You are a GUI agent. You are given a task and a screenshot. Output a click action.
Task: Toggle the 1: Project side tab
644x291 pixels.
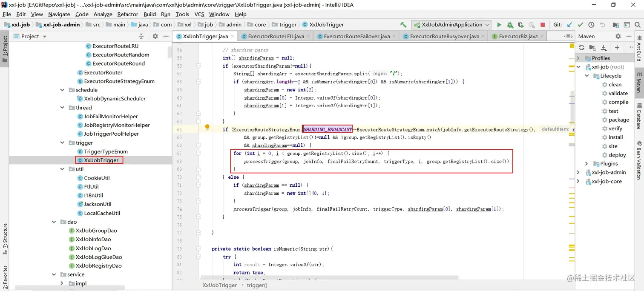tap(5, 49)
